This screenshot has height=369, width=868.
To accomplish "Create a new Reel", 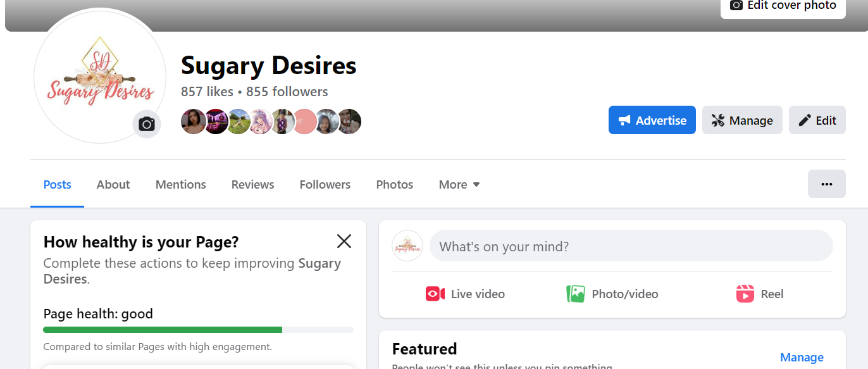I will 760,294.
